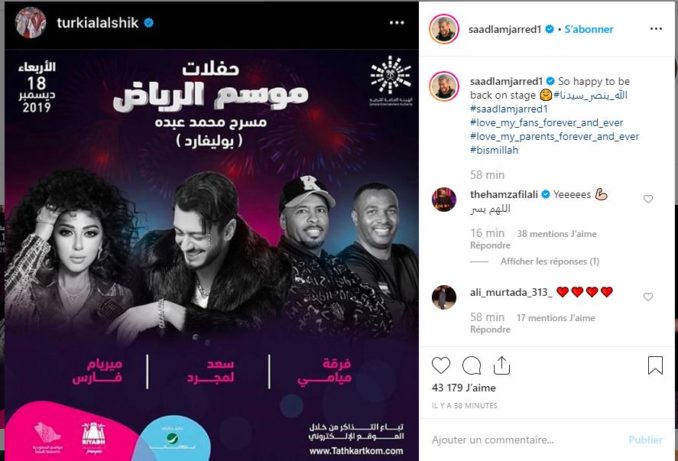The image size is (678, 461).
Task: Open thehamzafilali's avatar
Action: click(444, 199)
